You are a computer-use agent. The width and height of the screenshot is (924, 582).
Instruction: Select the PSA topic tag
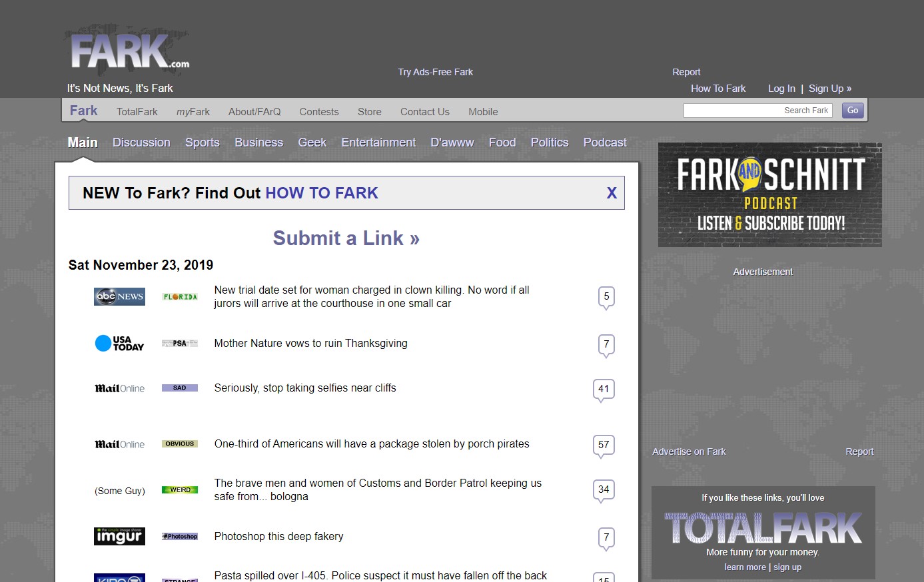tap(180, 344)
